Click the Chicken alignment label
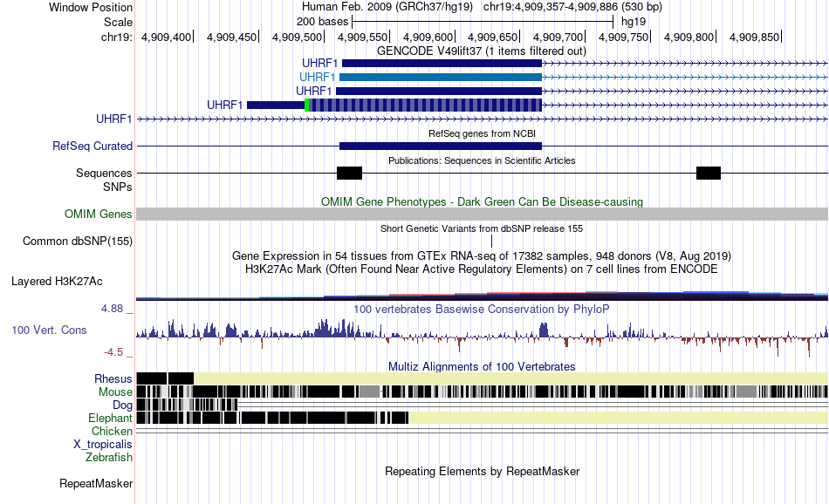This screenshot has height=504, width=829. [x=112, y=431]
